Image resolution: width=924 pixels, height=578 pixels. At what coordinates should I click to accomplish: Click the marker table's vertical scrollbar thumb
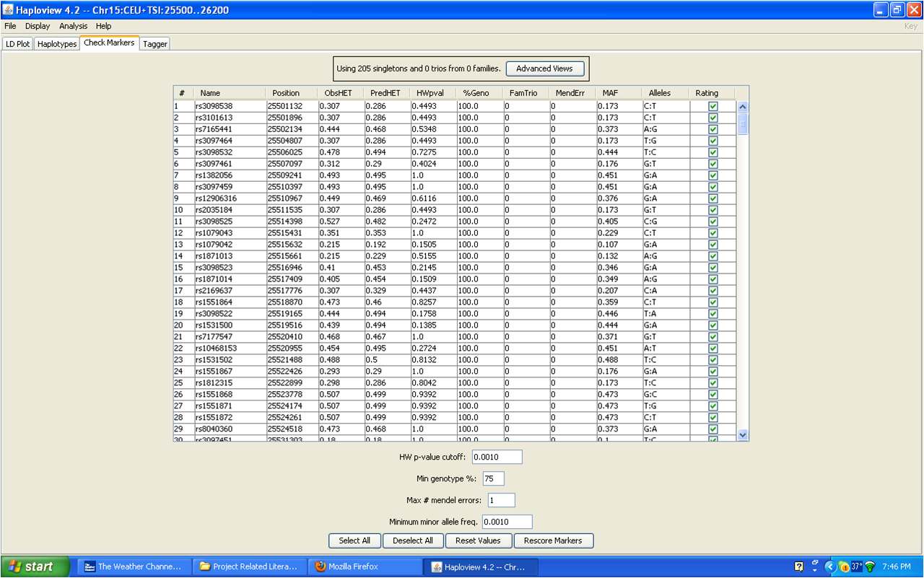coord(742,124)
